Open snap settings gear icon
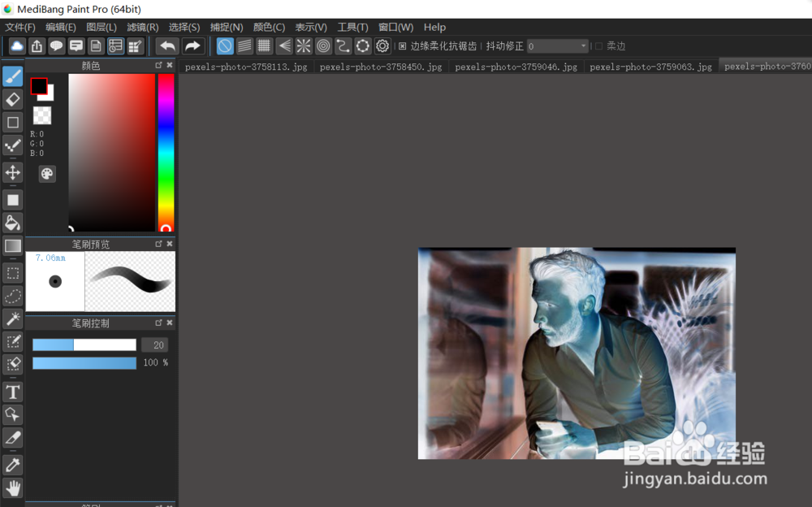 382,46
